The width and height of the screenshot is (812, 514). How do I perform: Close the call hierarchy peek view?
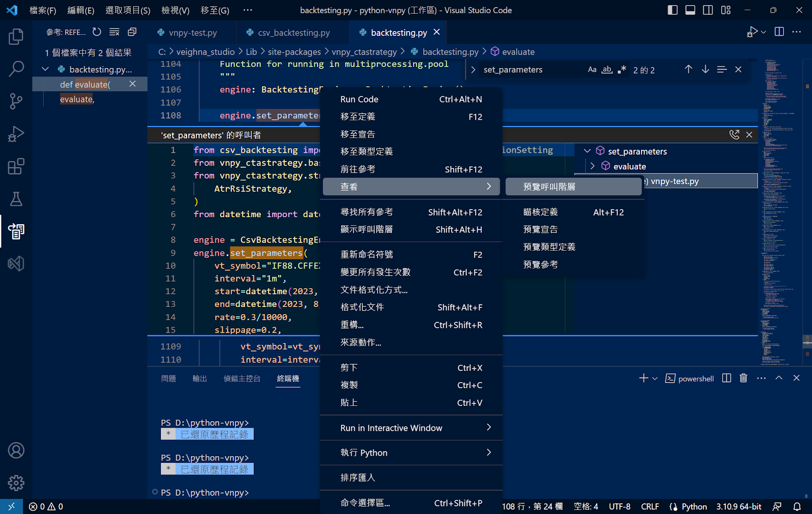(x=749, y=134)
